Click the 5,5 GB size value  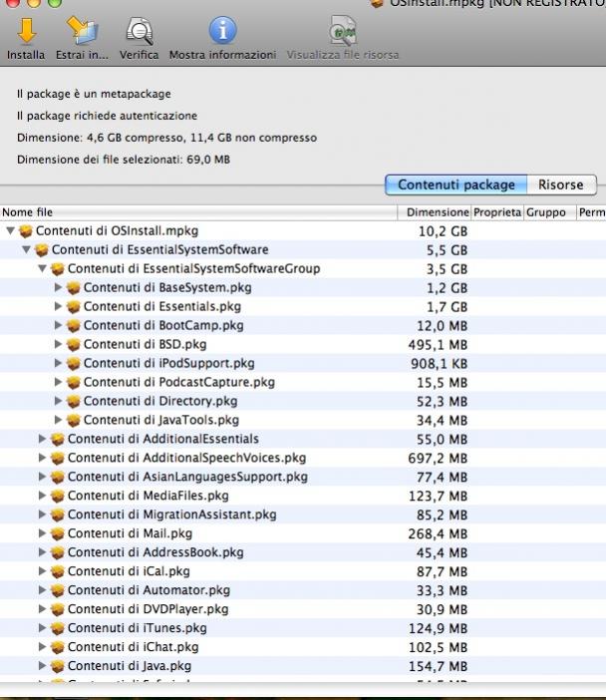coord(448,250)
